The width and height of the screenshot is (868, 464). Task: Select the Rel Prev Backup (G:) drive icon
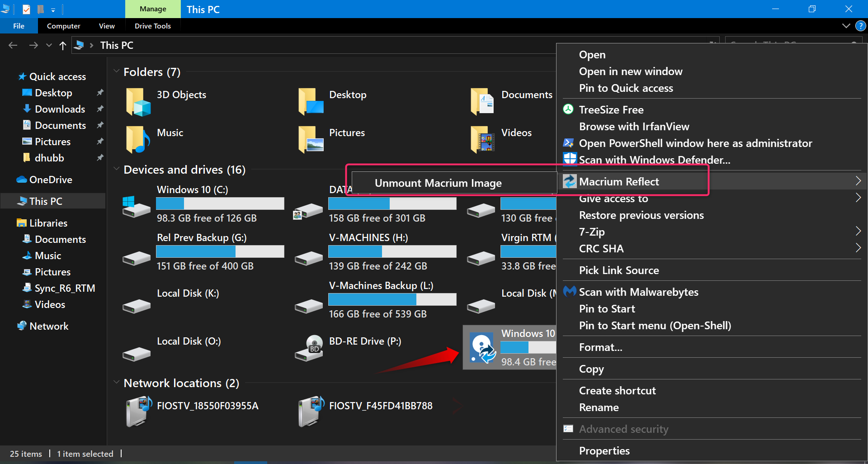pos(136,258)
